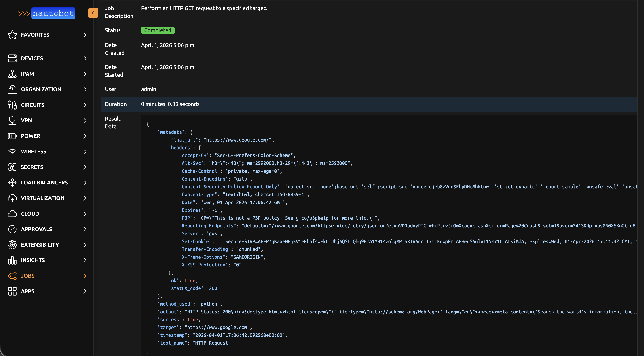Click the Devices server icon in sidebar

12,58
